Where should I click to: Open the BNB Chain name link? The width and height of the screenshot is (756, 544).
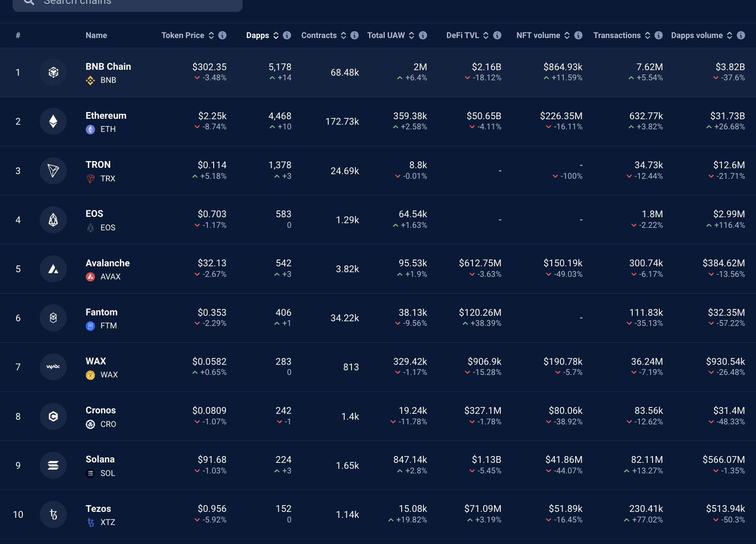108,66
